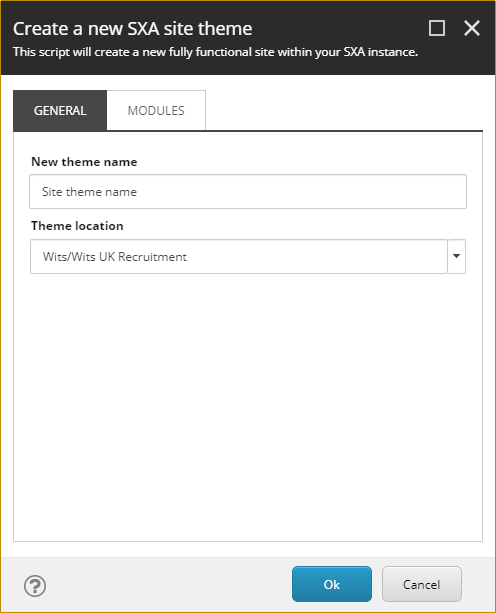Image resolution: width=496 pixels, height=613 pixels.
Task: Maximize the dialog using the square icon
Action: tap(437, 28)
